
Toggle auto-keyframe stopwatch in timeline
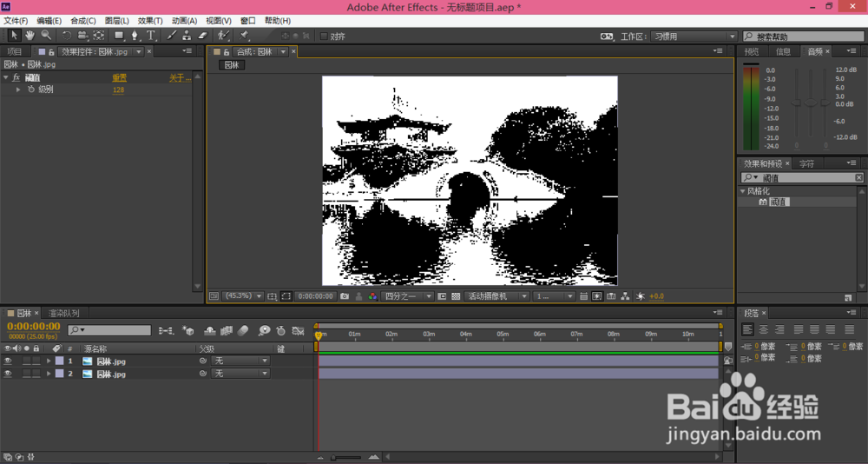tap(280, 331)
